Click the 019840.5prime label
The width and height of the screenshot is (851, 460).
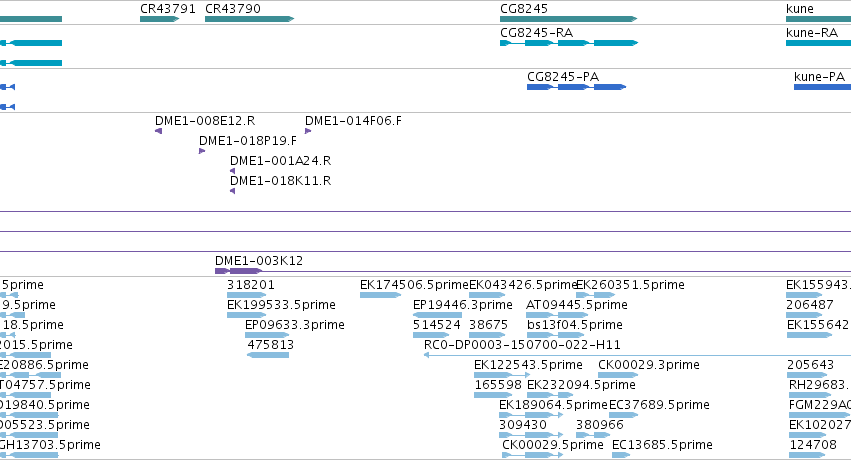45,405
